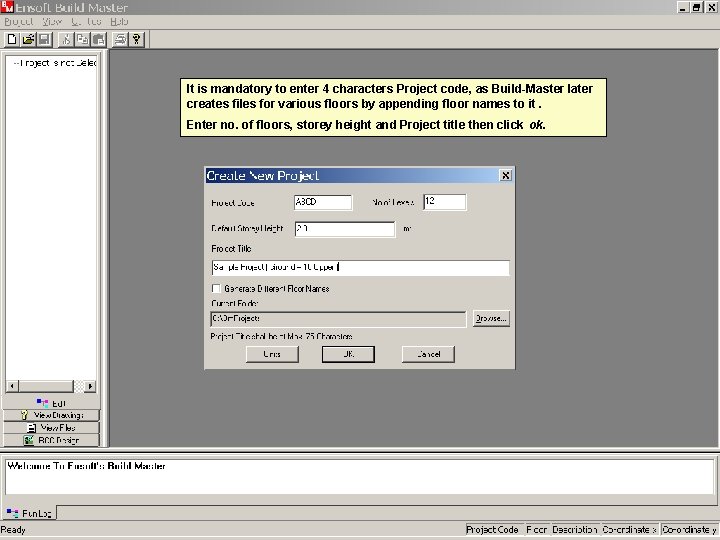Click the Help question mark icon
The height and width of the screenshot is (540, 720).
click(136, 39)
